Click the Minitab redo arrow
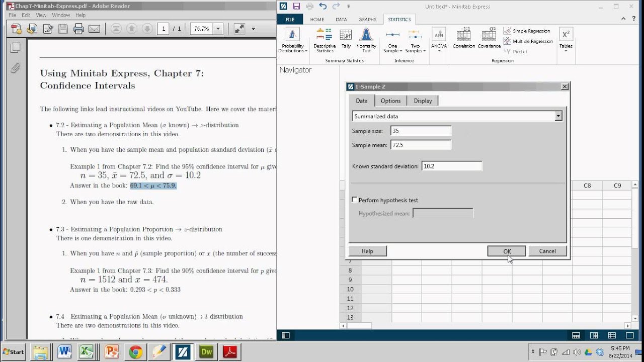The height and width of the screenshot is (362, 644). (x=336, y=7)
